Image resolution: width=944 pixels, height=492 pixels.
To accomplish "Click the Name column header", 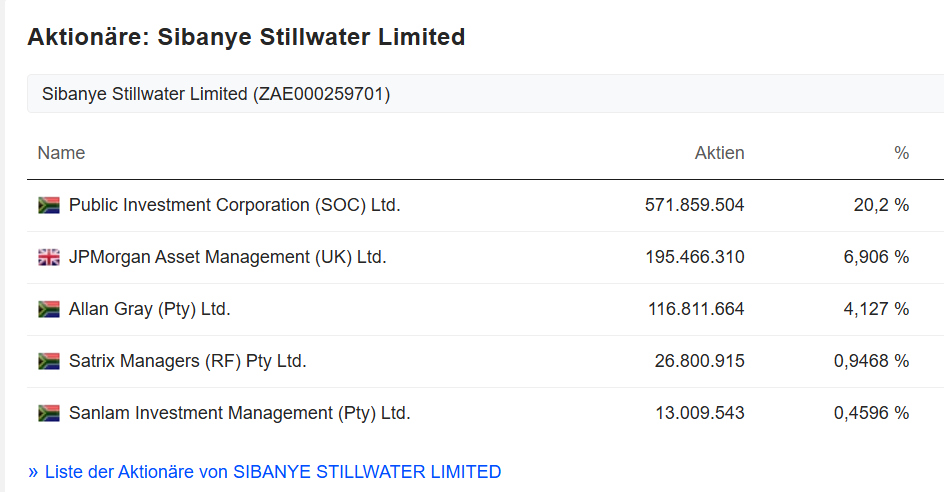I will (x=61, y=153).
